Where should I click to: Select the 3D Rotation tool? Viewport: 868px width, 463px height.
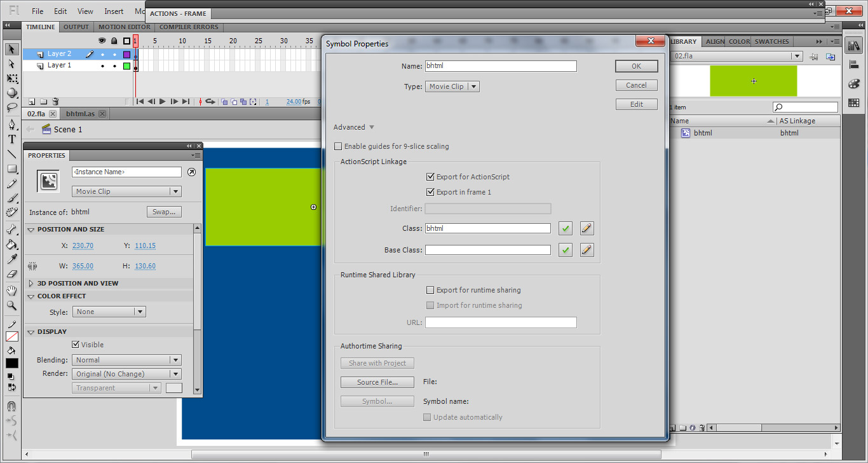11,93
